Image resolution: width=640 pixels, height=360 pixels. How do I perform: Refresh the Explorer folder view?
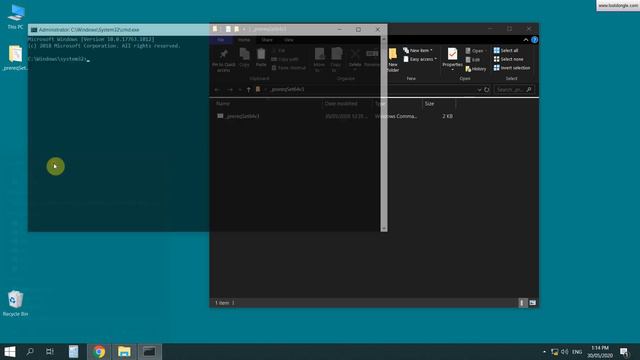pos(487,89)
